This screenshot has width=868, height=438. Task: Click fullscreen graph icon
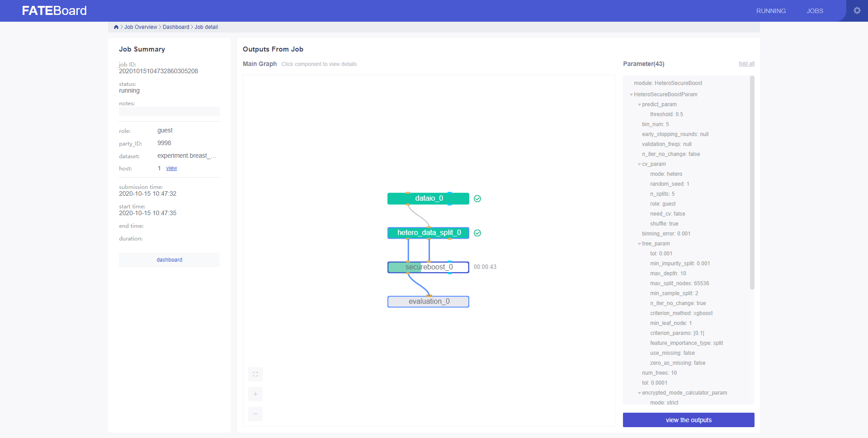coord(255,374)
